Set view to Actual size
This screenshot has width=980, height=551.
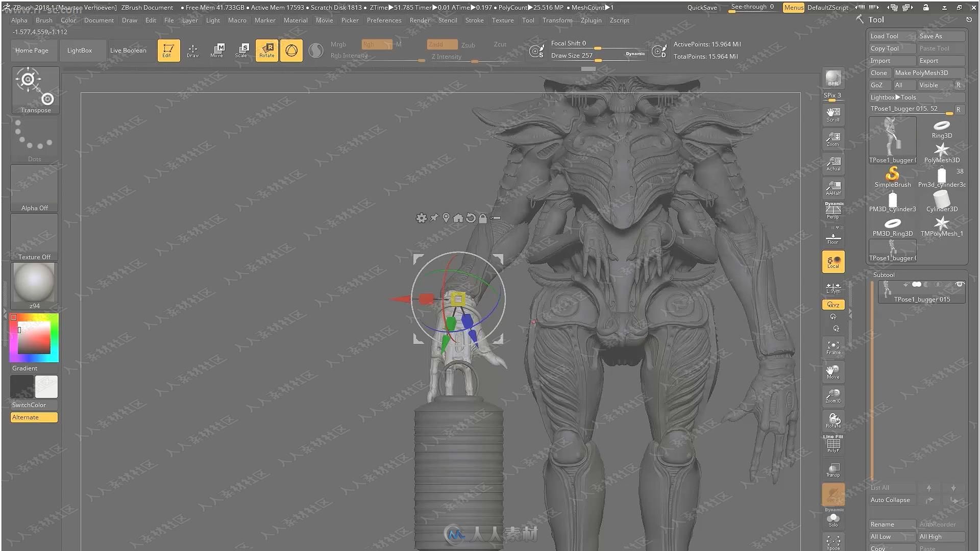pyautogui.click(x=833, y=164)
